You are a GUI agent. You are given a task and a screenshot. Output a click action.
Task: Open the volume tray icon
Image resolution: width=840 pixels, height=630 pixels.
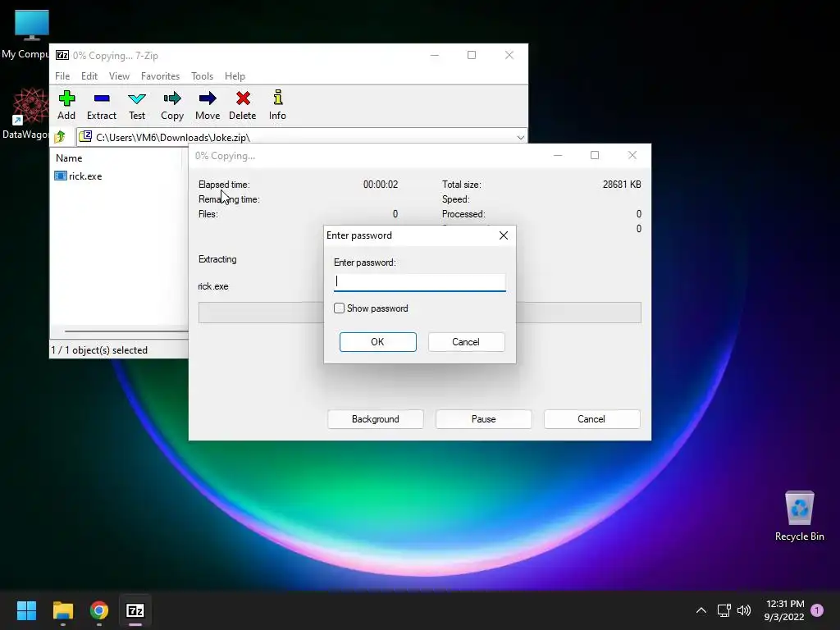tap(744, 610)
